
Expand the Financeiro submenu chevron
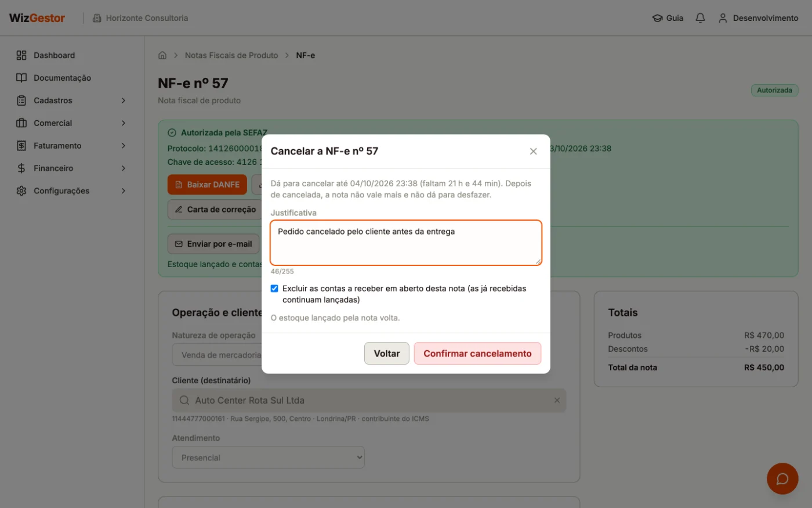[124, 168]
